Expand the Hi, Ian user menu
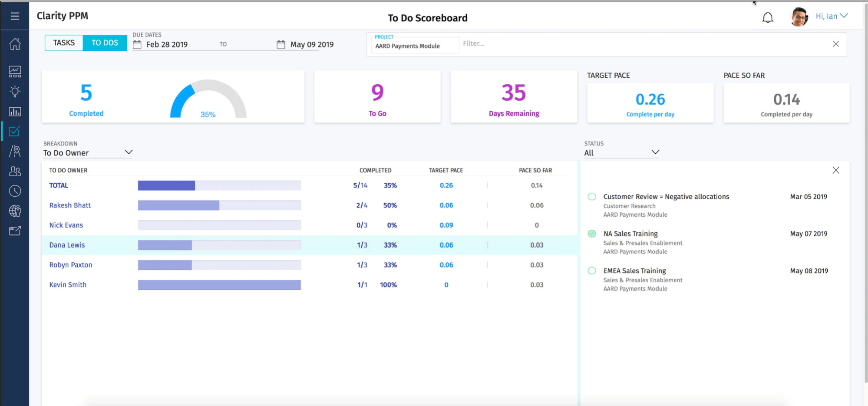 coord(832,16)
